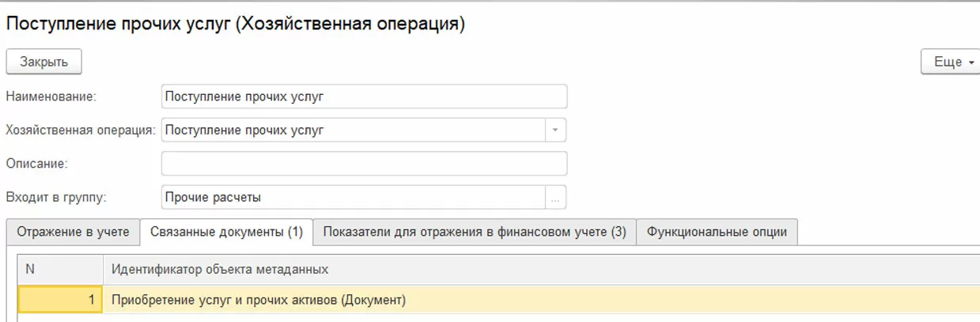The width and height of the screenshot is (980, 322).
Task: Click the Идентификатор объекта метаданных column header
Action: tap(220, 270)
